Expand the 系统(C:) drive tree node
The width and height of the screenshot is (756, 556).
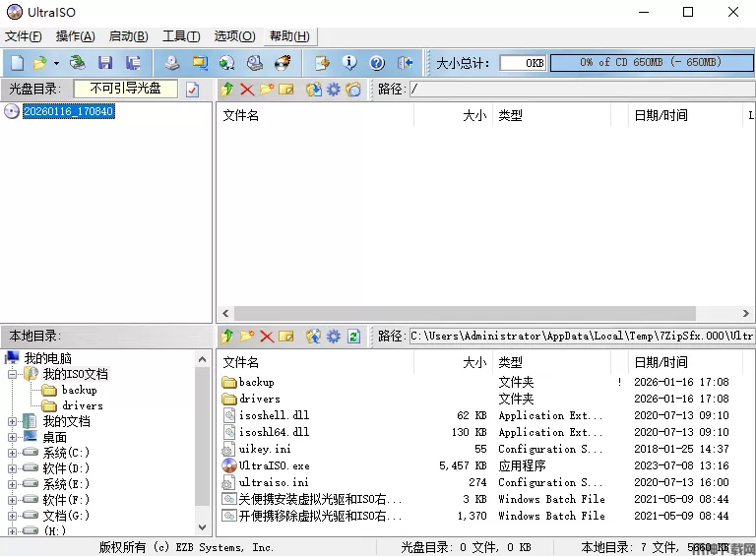[x=12, y=453]
